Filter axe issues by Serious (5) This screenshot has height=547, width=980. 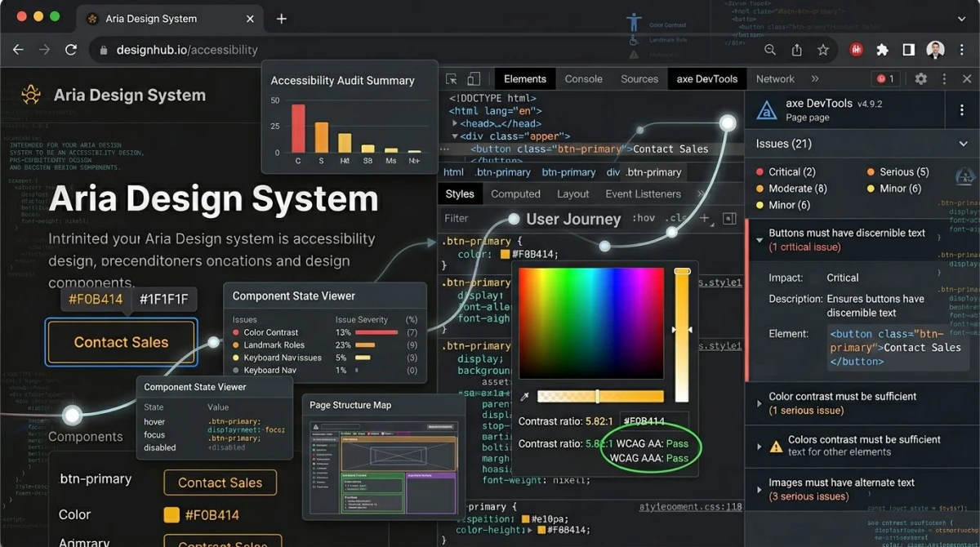[897, 172]
